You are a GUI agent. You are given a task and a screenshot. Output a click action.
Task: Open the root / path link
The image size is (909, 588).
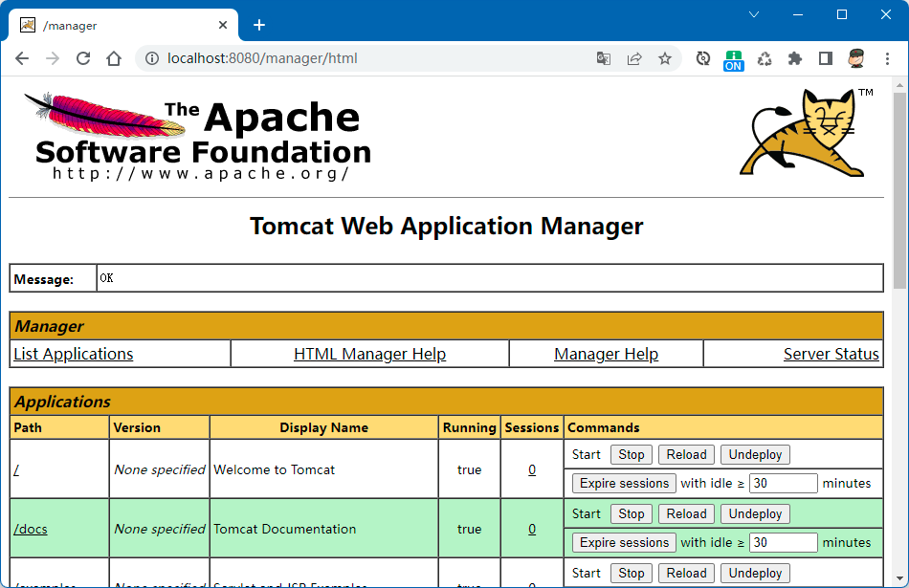tap(16, 469)
